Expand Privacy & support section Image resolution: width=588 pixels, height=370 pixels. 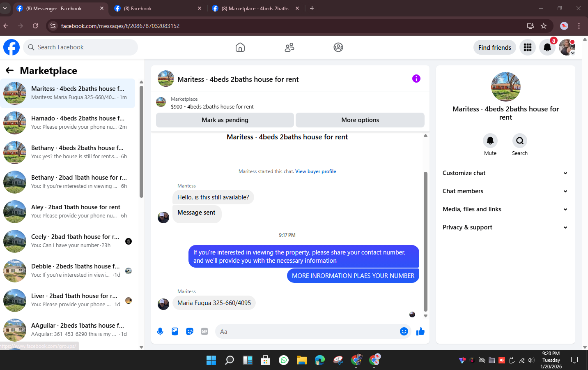[505, 227]
